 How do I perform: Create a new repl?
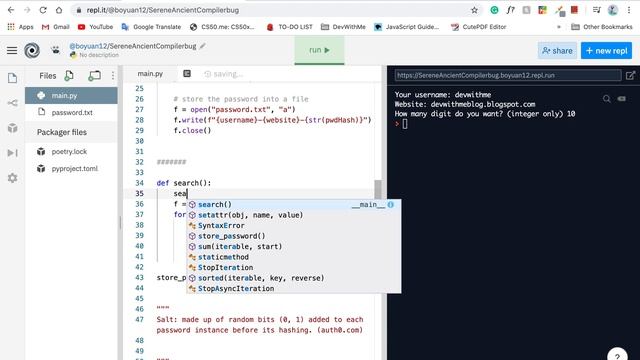[x=607, y=51]
